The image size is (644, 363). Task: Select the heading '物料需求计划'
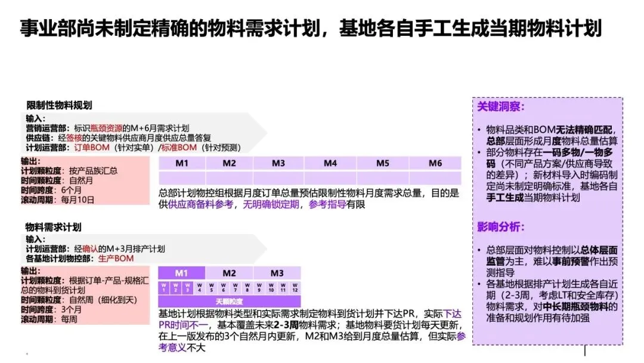coord(54,227)
